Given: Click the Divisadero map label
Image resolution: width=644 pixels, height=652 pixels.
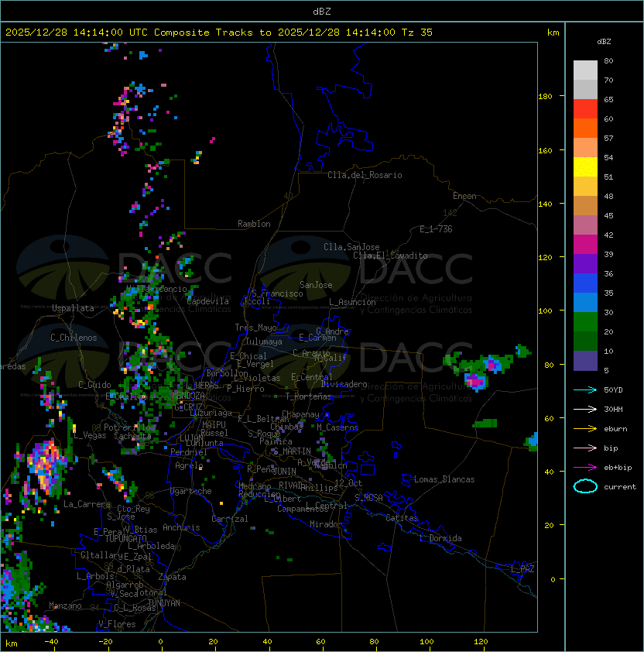Looking at the screenshot, I should [344, 384].
